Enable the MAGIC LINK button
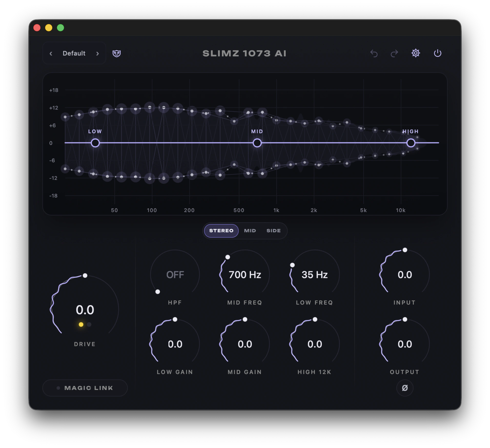490x448 pixels. (x=85, y=388)
